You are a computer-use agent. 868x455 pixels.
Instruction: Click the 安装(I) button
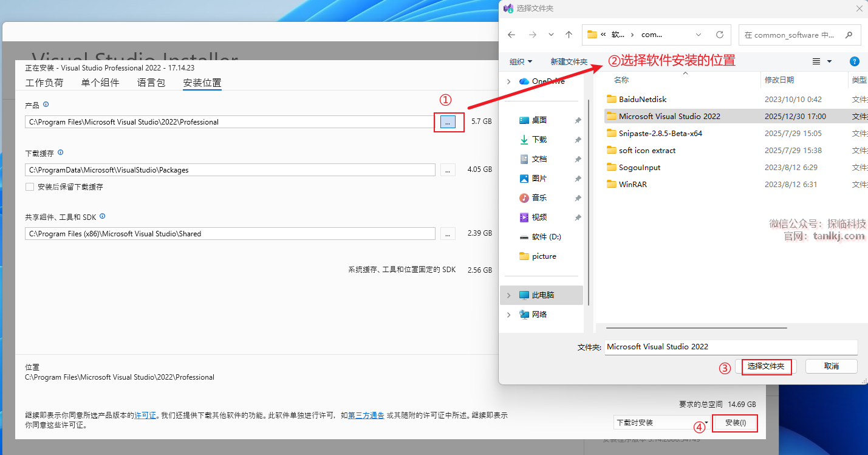tap(736, 423)
